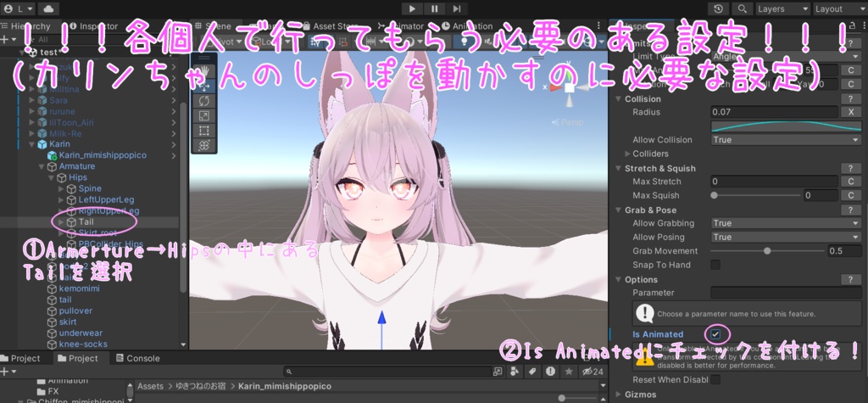Open the Allow Posing dropdown

point(786,237)
